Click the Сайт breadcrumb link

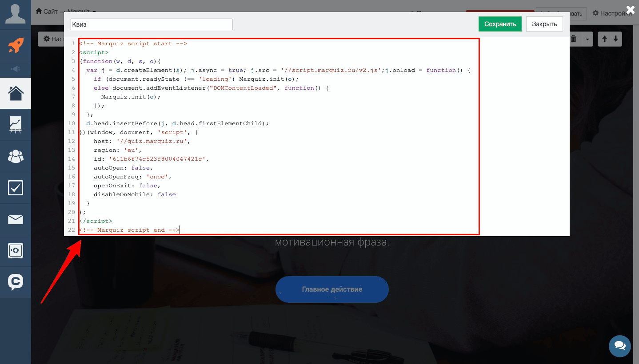(x=47, y=11)
